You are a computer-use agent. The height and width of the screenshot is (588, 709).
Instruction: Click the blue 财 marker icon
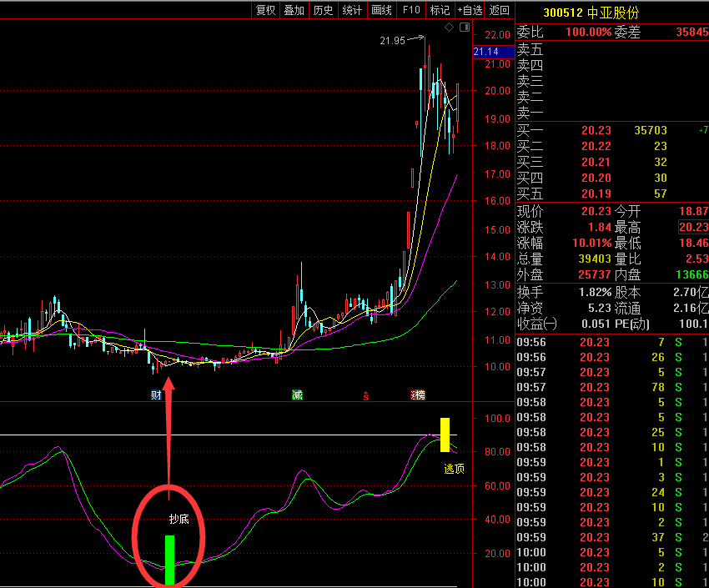156,395
